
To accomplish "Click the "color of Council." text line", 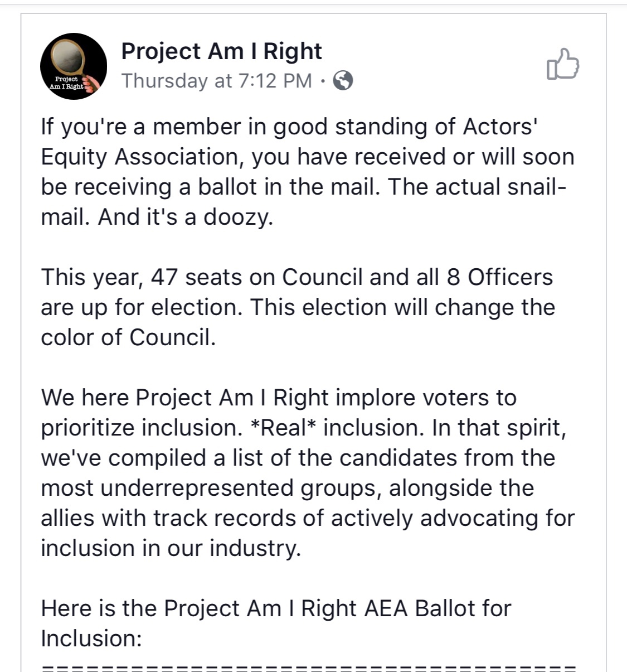I will pyautogui.click(x=128, y=337).
